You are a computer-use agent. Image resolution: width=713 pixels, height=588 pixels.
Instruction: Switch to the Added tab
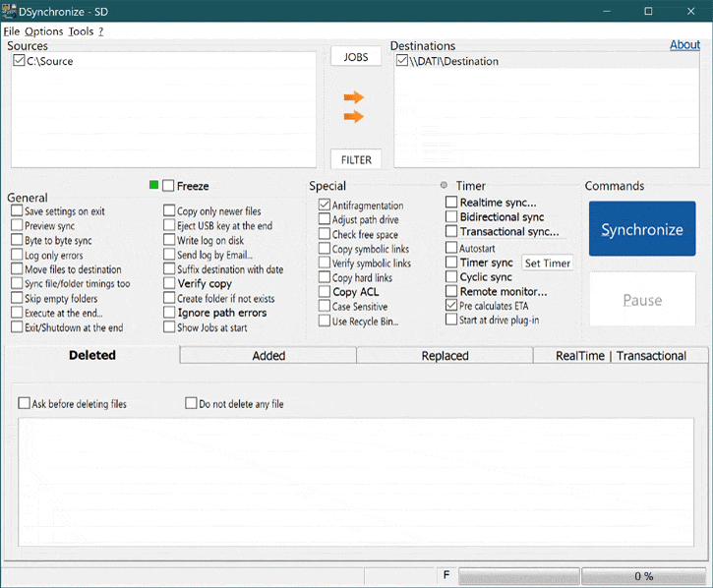(268, 356)
